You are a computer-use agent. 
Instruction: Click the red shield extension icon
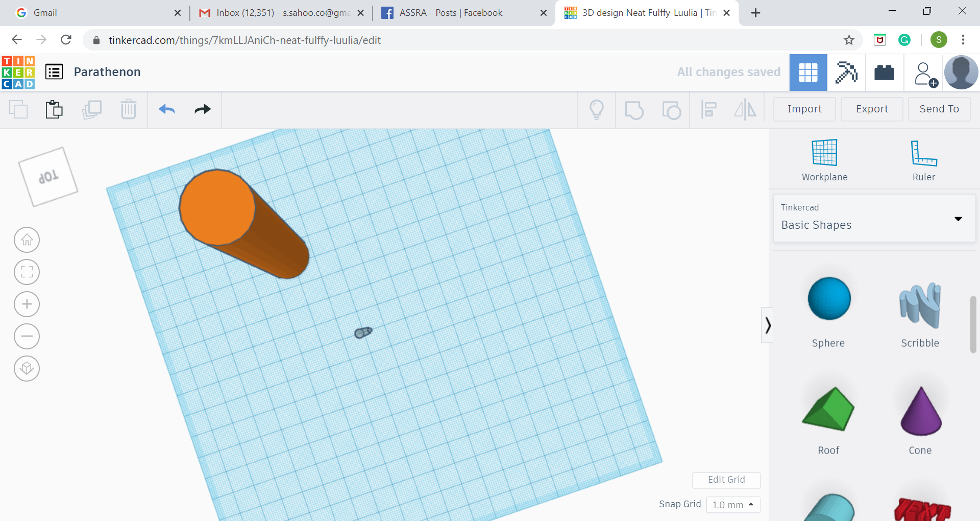(880, 40)
